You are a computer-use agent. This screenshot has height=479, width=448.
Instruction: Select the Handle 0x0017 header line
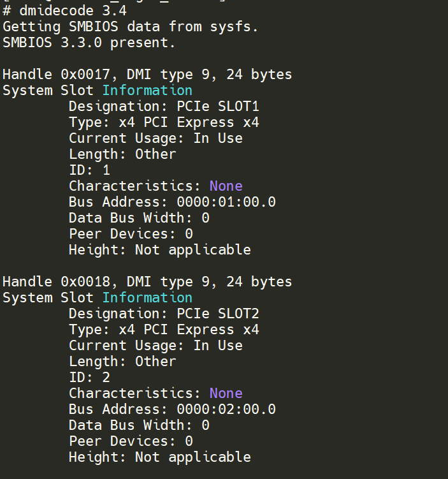coord(147,75)
